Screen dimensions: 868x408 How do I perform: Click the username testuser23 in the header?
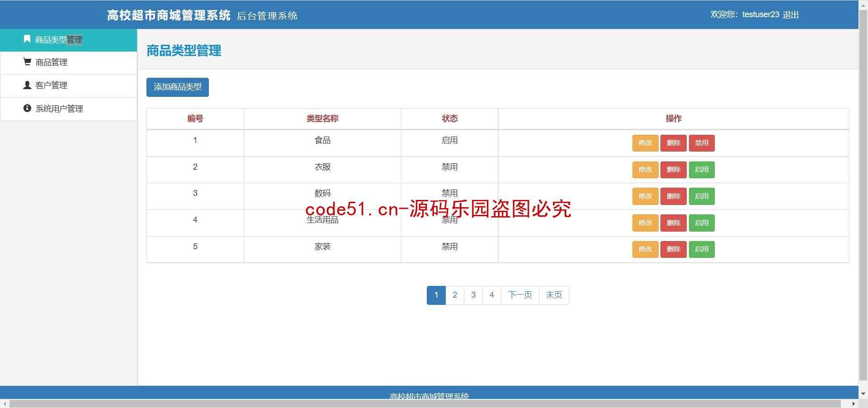tap(760, 14)
